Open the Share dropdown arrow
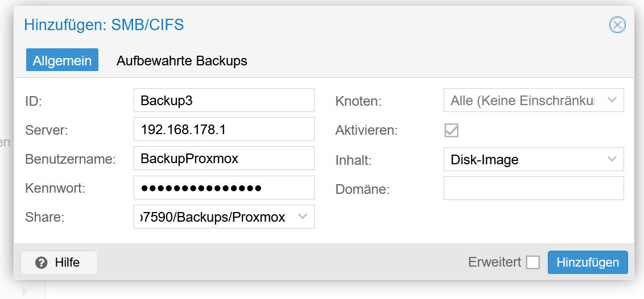 (303, 217)
